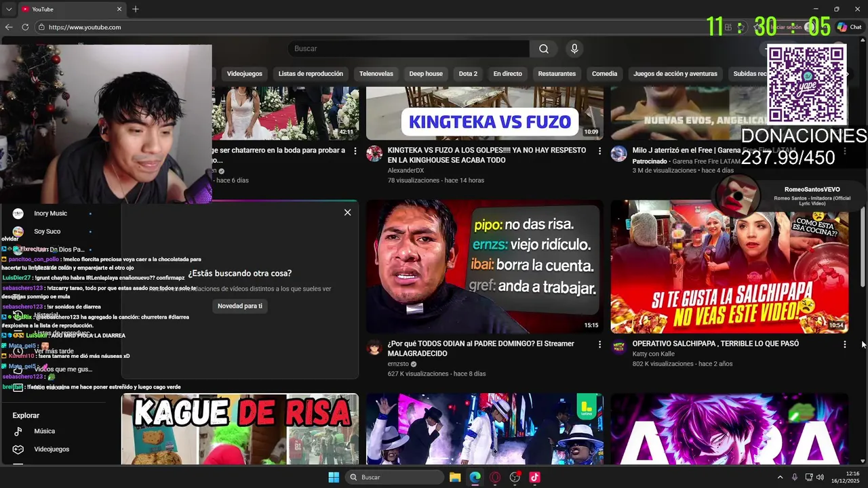Open the Michael Jackson dancer thumbnail
The height and width of the screenshot is (488, 868).
coord(485,429)
